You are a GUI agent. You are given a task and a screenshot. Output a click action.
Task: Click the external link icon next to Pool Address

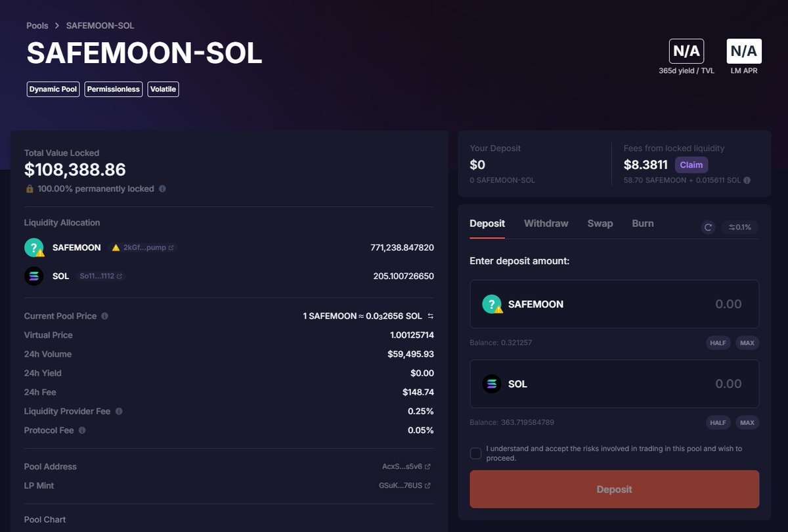click(427, 466)
